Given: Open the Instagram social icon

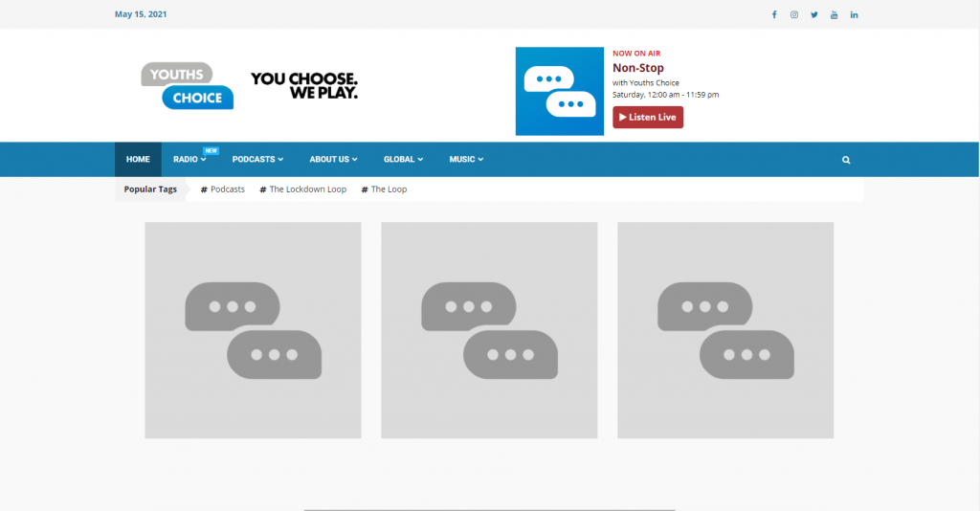Looking at the screenshot, I should click(794, 14).
